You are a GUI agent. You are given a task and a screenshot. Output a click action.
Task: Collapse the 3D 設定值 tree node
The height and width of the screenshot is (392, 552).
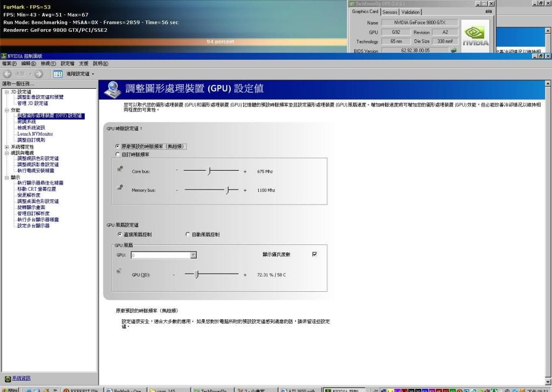pyautogui.click(x=6, y=92)
